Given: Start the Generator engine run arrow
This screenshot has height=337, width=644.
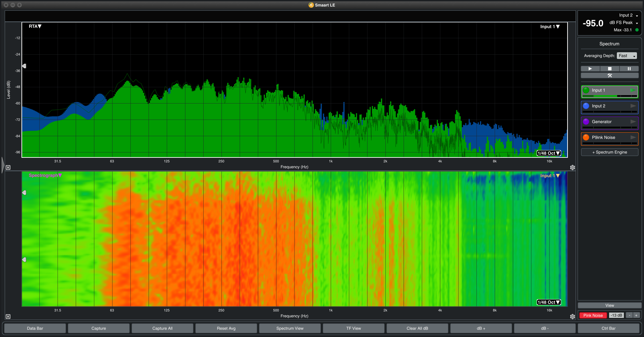Looking at the screenshot, I should tap(633, 122).
